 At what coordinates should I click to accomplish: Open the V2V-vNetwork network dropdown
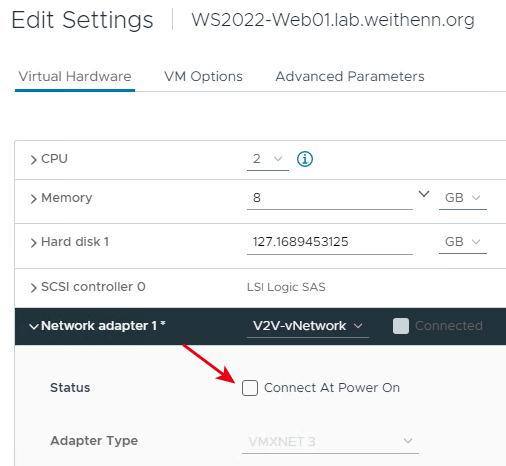308,326
